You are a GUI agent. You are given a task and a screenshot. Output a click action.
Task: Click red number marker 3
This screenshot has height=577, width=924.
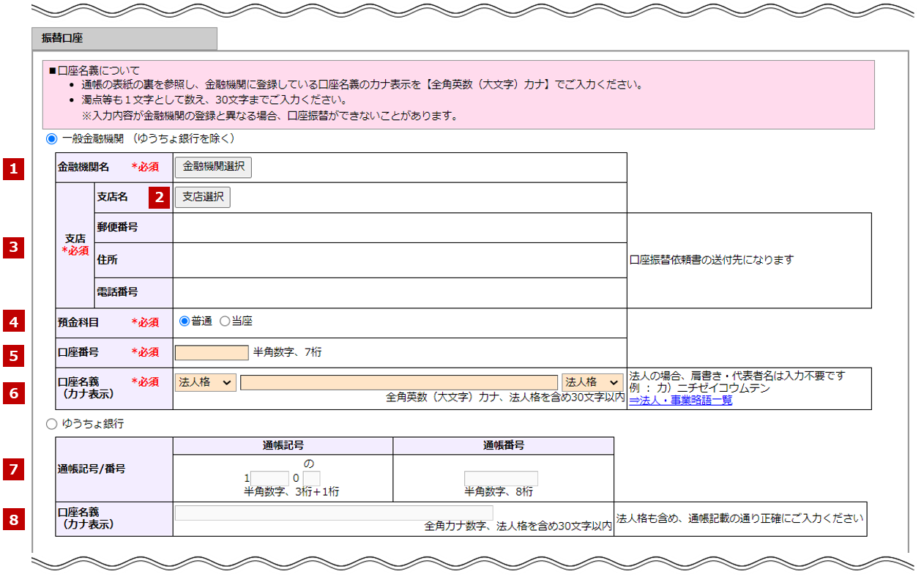[x=13, y=247]
